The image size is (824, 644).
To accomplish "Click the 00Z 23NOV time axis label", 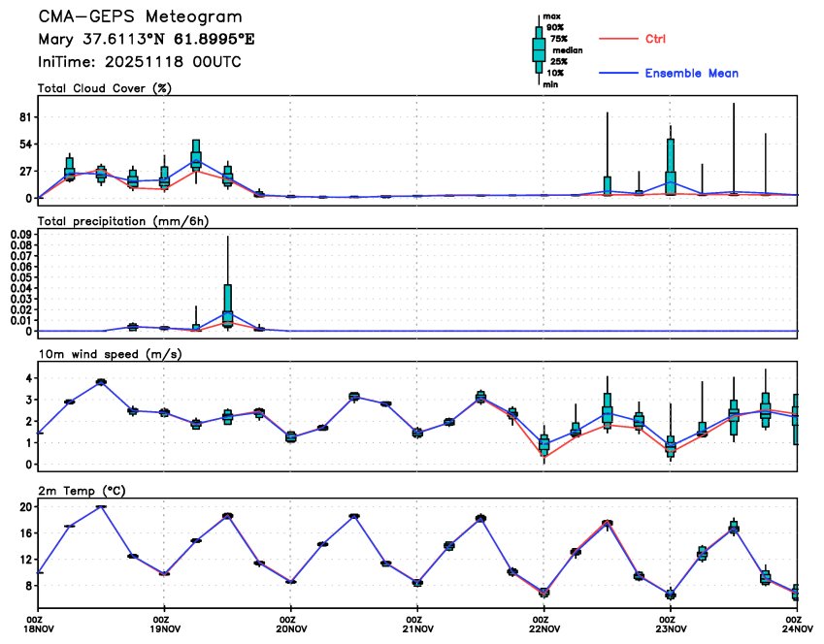I will tap(671, 625).
